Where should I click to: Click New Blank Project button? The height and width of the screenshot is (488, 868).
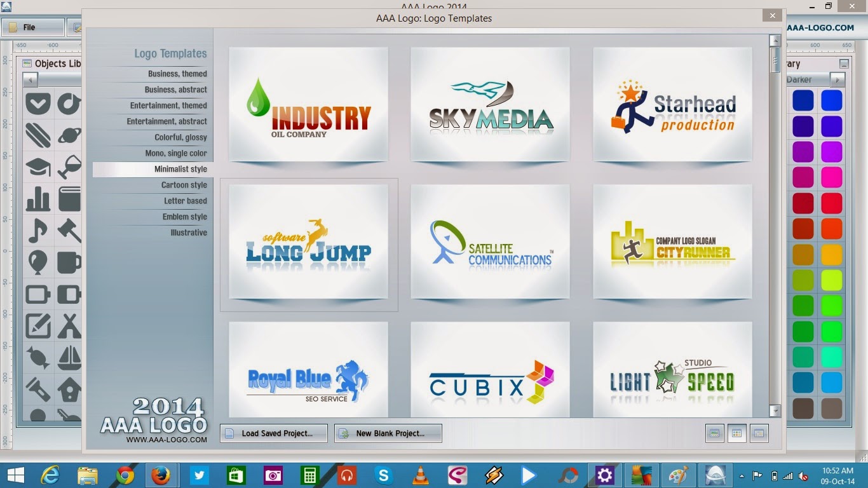(x=388, y=433)
